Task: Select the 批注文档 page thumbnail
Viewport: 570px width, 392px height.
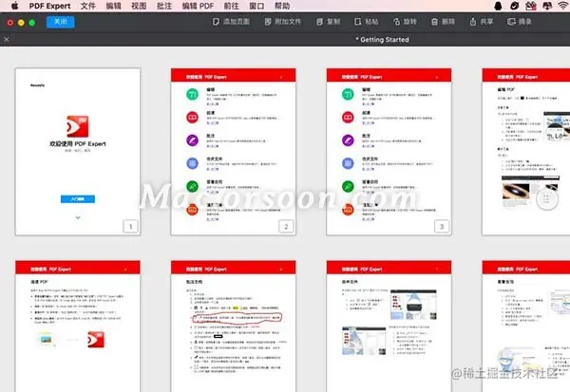Action: coord(233,327)
